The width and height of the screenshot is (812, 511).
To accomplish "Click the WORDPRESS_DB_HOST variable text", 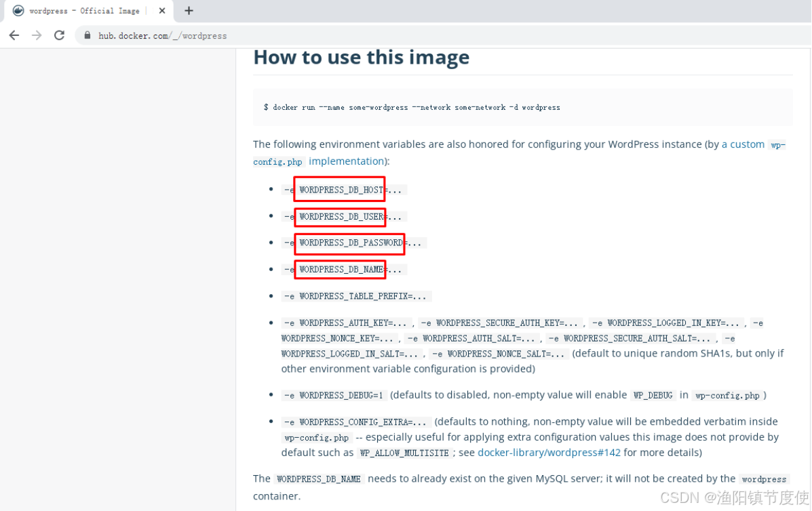I will click(341, 190).
